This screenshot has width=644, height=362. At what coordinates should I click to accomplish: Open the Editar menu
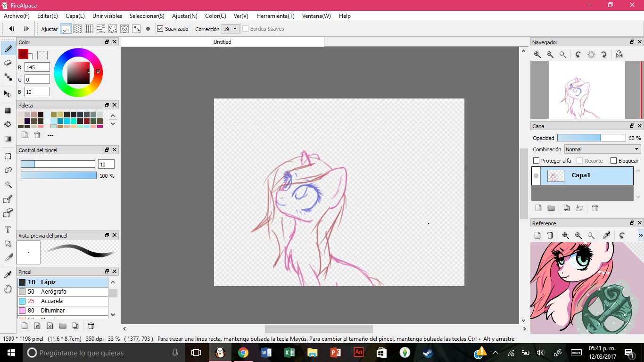click(x=48, y=16)
